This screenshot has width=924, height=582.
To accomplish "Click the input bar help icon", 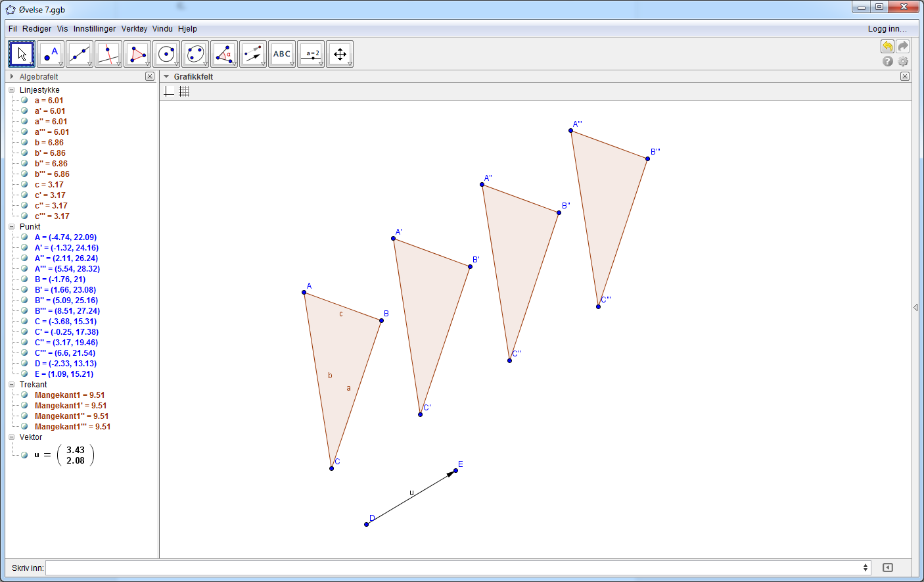I will [x=888, y=568].
